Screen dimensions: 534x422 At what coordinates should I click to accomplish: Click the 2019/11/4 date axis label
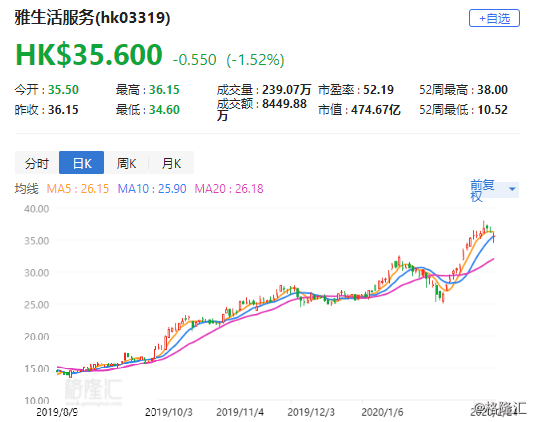(x=240, y=412)
